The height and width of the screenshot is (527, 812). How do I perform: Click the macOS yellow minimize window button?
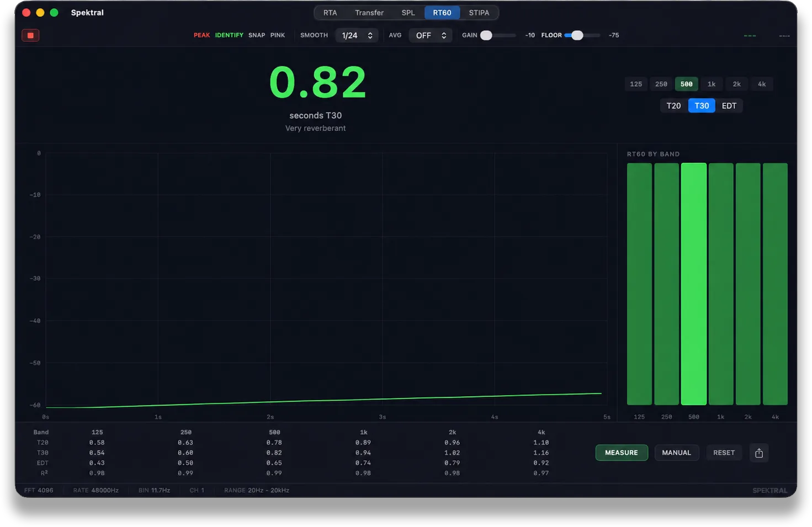[x=40, y=13]
